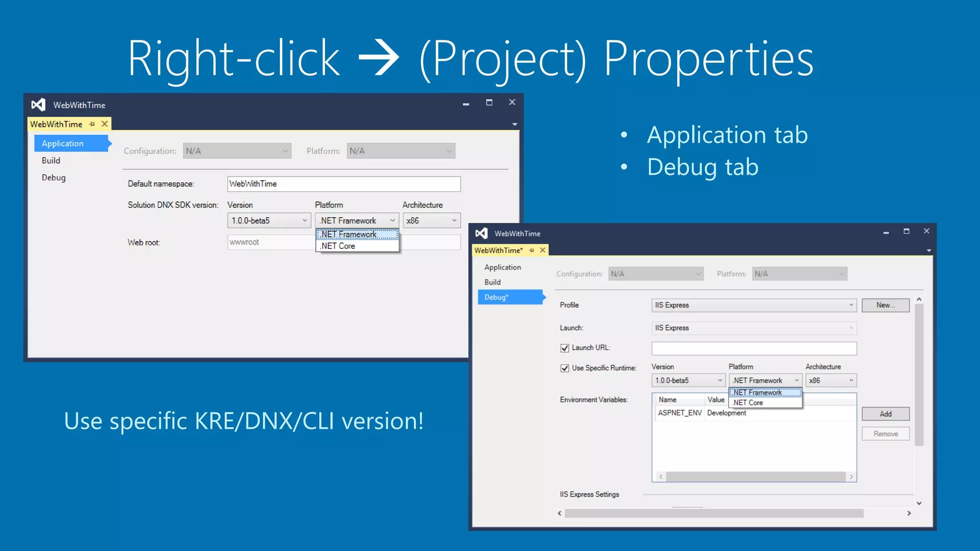The height and width of the screenshot is (551, 980).
Task: Open Platform N/A dropdown in Debug window
Action: coord(800,274)
